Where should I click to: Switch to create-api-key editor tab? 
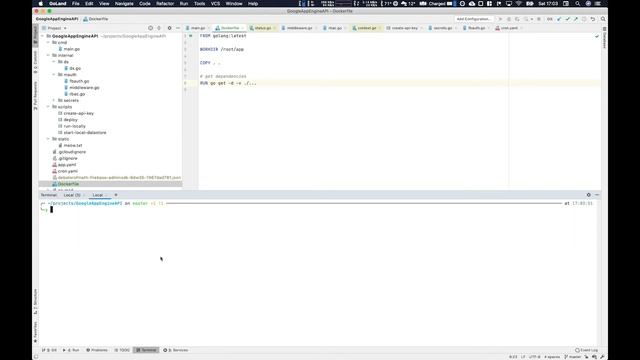click(x=404, y=28)
